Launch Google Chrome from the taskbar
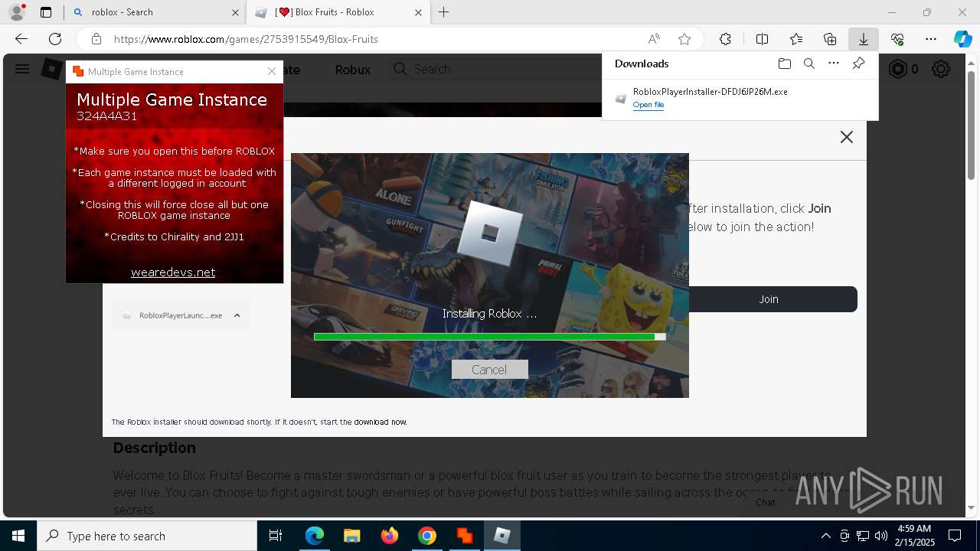 click(426, 536)
